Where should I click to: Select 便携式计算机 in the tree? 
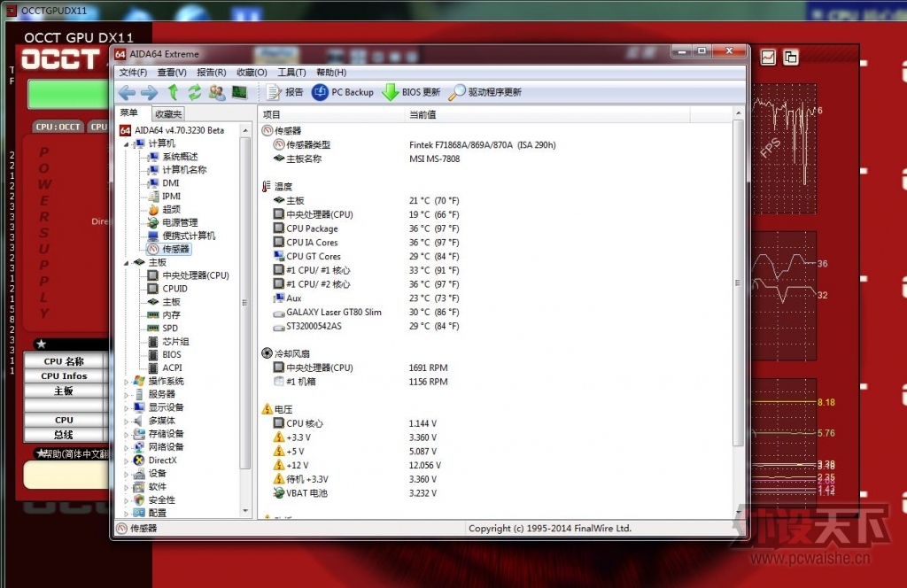click(x=189, y=236)
